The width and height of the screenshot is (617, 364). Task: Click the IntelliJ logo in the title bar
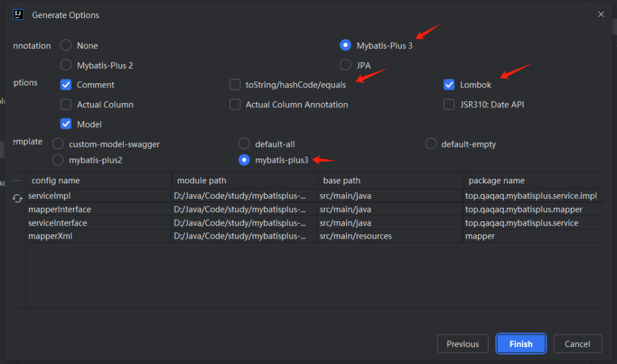[18, 14]
